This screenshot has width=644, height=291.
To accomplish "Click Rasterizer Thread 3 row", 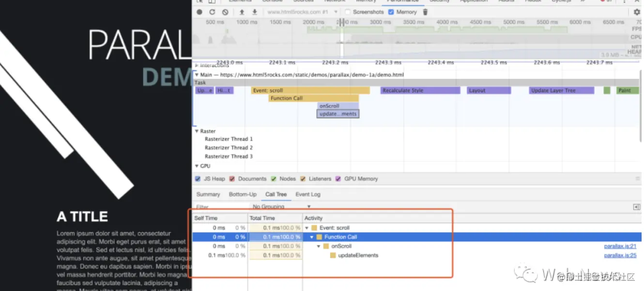I will 229,157.
